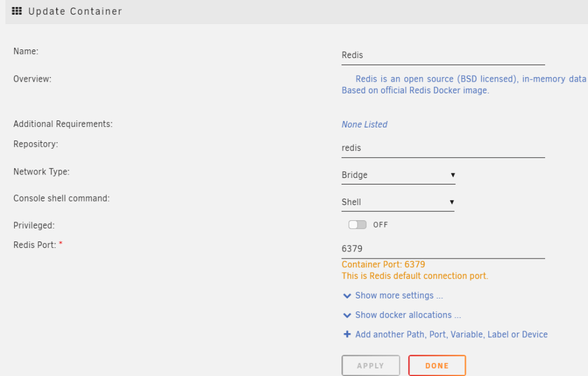Click the Name label
Image resolution: width=588 pixels, height=376 pixels.
pos(26,51)
